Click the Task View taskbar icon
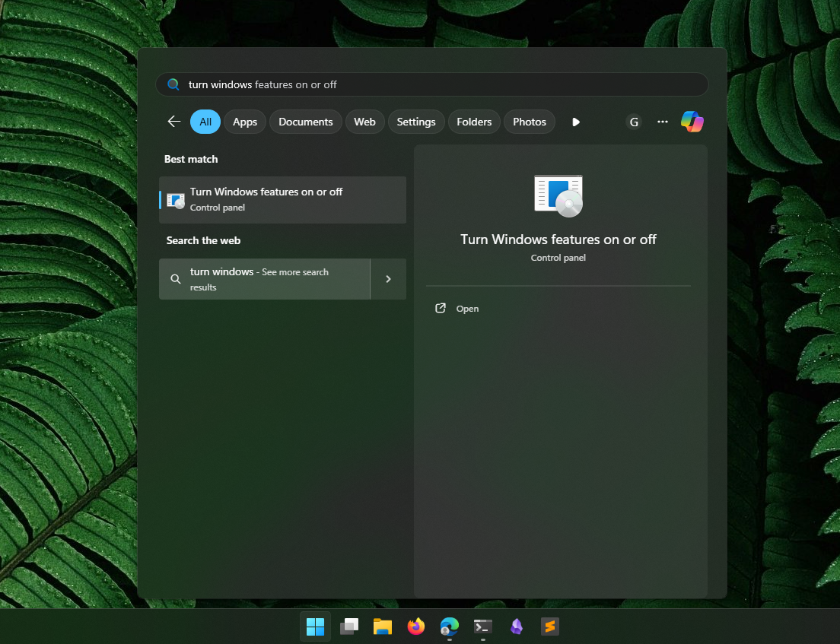Screen dimensions: 840x644 click(x=349, y=627)
